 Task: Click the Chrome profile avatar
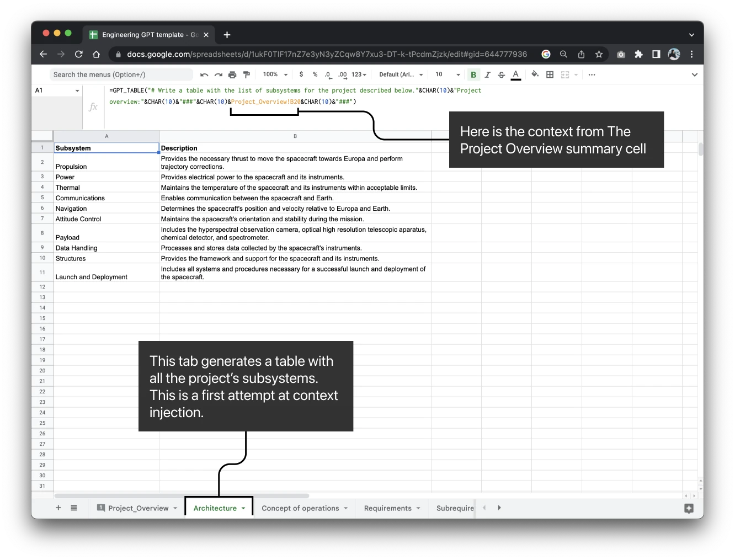tap(674, 54)
